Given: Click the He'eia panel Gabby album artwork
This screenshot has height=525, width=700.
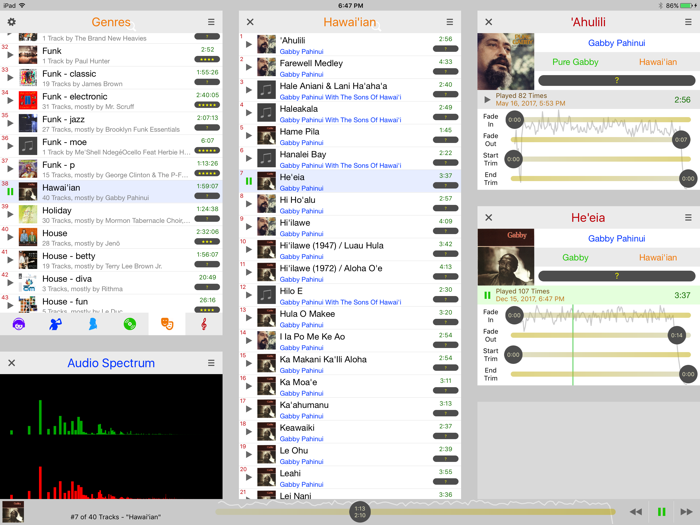Looking at the screenshot, I should (505, 257).
